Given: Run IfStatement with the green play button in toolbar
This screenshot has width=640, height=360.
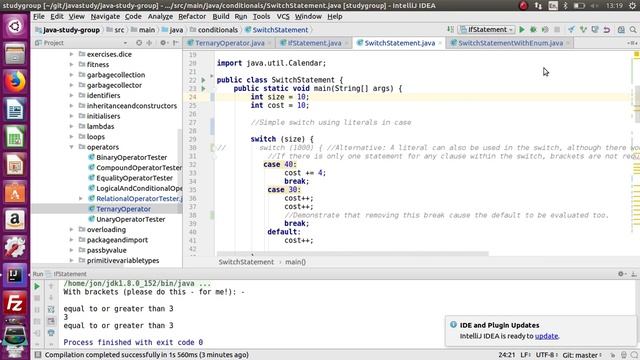Looking at the screenshot, I should 522,29.
